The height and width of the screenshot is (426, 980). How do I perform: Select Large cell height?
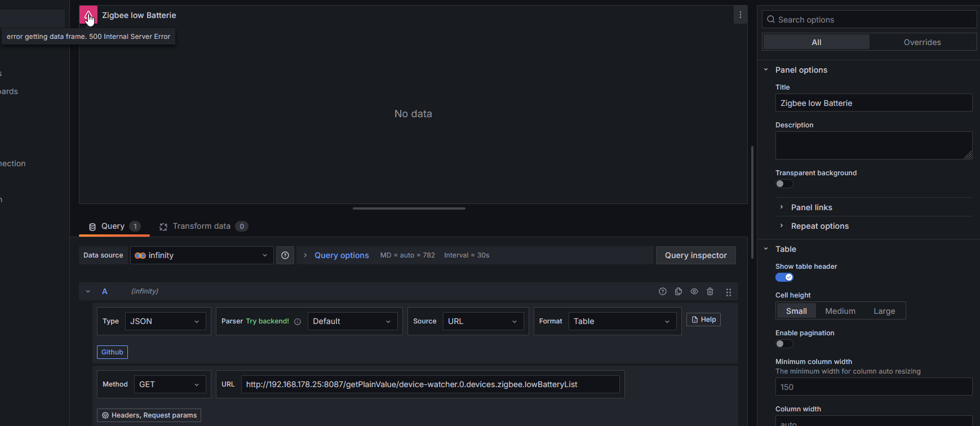click(884, 311)
